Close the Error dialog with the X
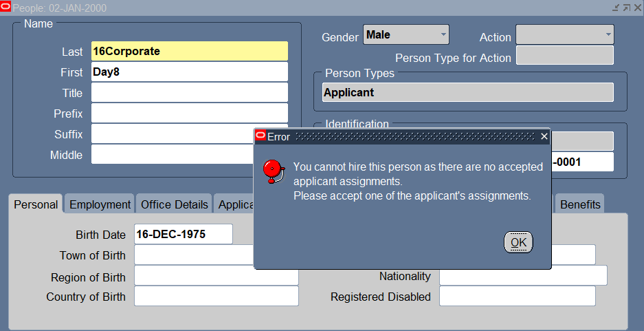 pos(544,136)
